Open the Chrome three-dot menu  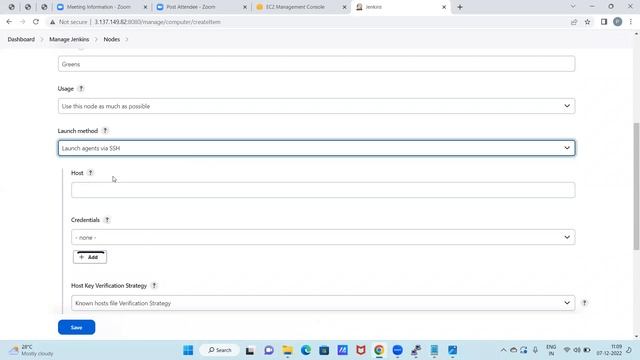(x=631, y=22)
